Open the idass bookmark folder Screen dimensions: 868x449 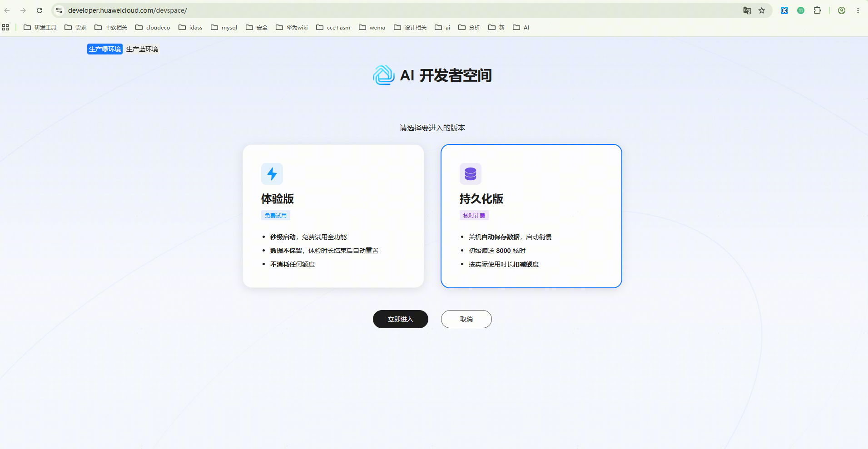point(190,27)
